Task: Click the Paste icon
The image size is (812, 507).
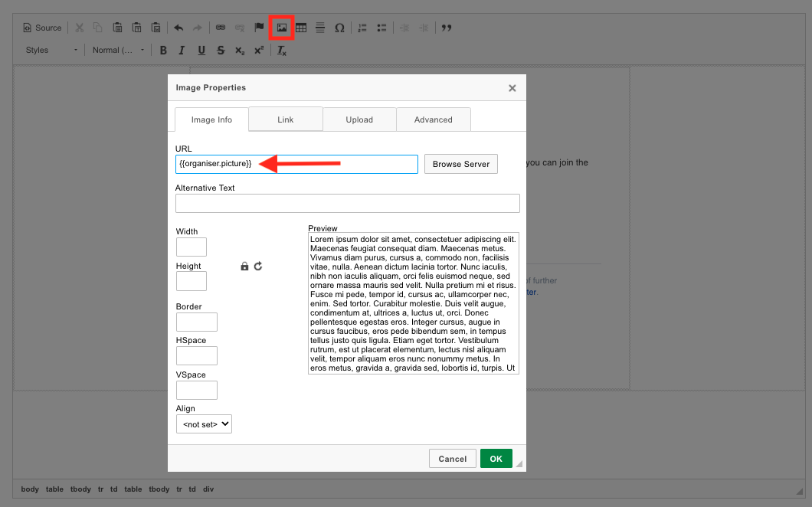Action: pyautogui.click(x=117, y=28)
